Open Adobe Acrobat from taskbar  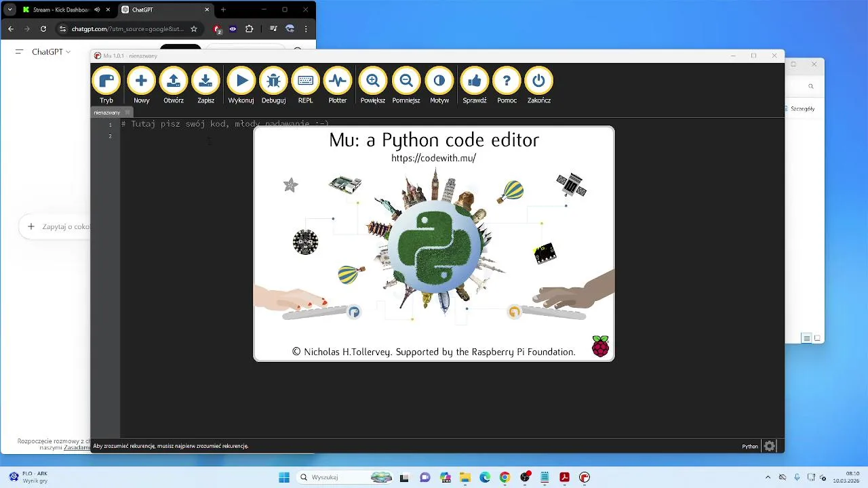564,477
